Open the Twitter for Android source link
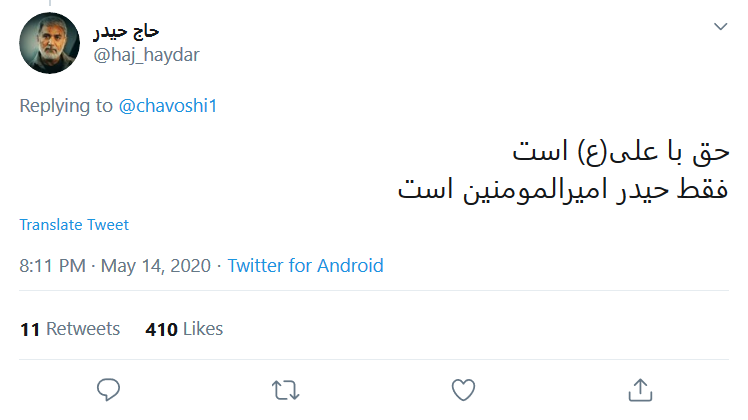The image size is (748, 420). [x=305, y=266]
